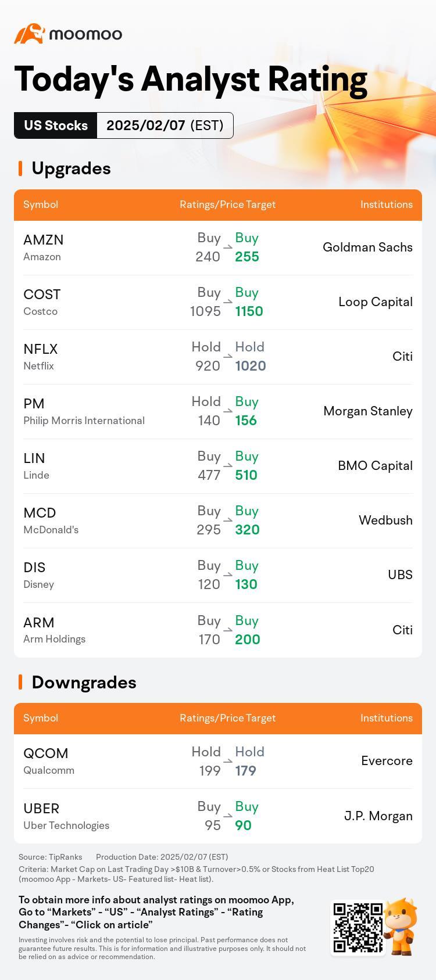Click the QR code image
The height and width of the screenshot is (980, 436).
(x=358, y=927)
